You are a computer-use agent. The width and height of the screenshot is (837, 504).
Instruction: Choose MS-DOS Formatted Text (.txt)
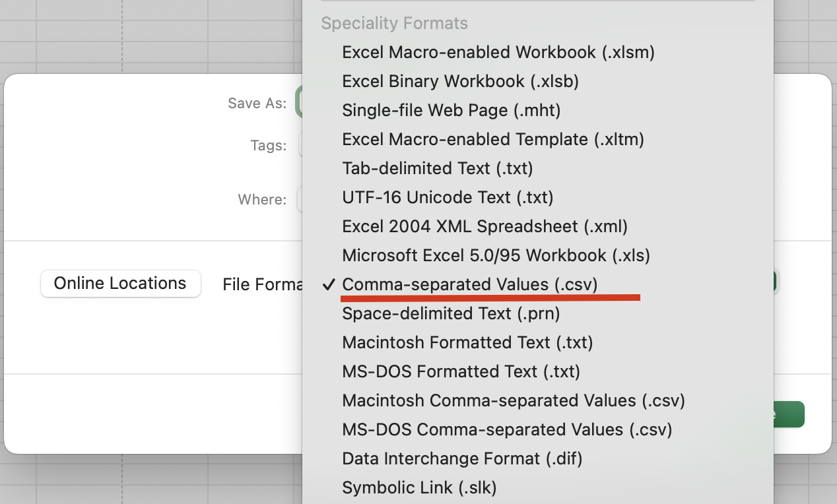tap(461, 371)
